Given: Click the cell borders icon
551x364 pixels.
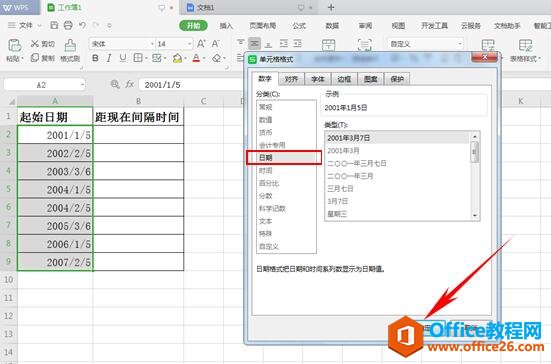Looking at the screenshot, I should 138,58.
